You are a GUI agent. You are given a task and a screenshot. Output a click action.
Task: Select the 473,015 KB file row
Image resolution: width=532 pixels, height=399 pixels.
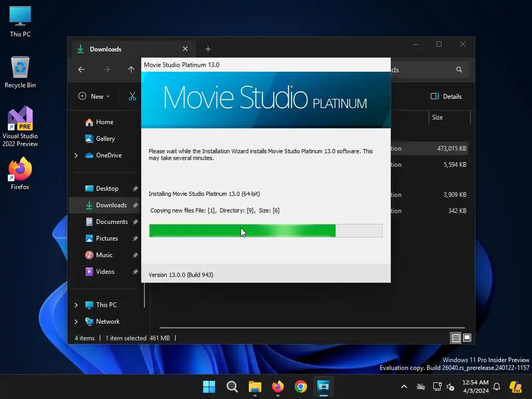430,149
